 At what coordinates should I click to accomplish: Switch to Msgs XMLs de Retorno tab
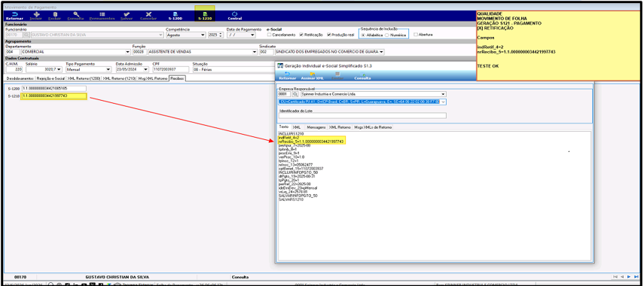[x=374, y=127]
